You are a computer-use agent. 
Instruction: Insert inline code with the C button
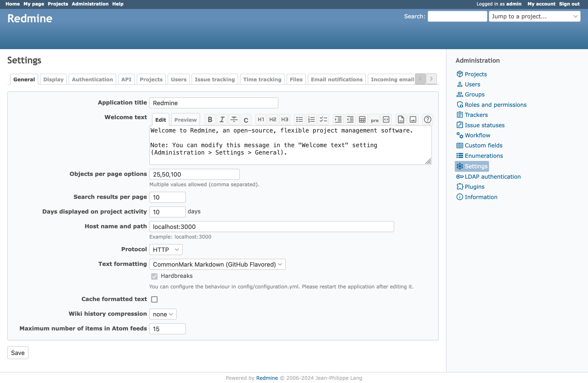coord(246,120)
